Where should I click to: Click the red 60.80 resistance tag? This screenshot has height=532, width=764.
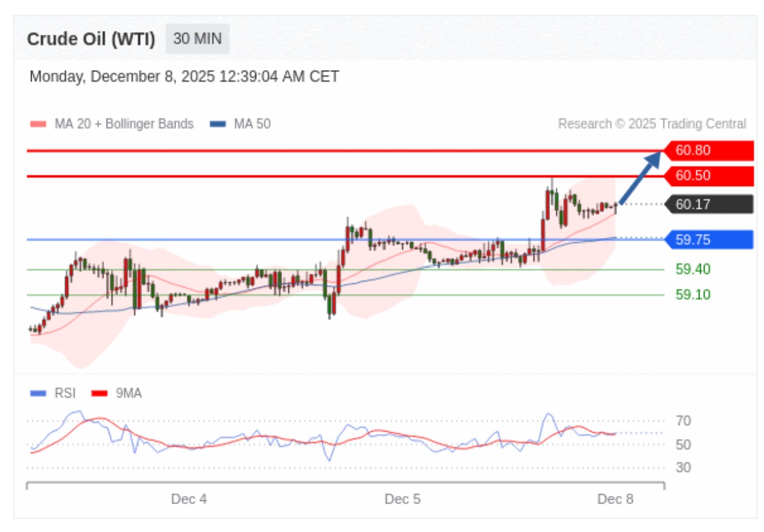[708, 151]
